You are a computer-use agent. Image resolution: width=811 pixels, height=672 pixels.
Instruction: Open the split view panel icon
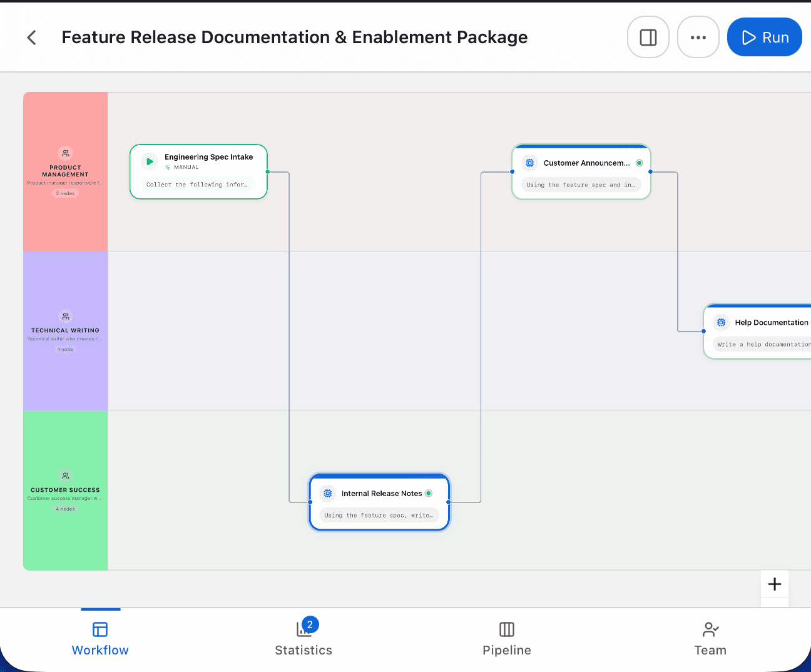click(x=648, y=37)
